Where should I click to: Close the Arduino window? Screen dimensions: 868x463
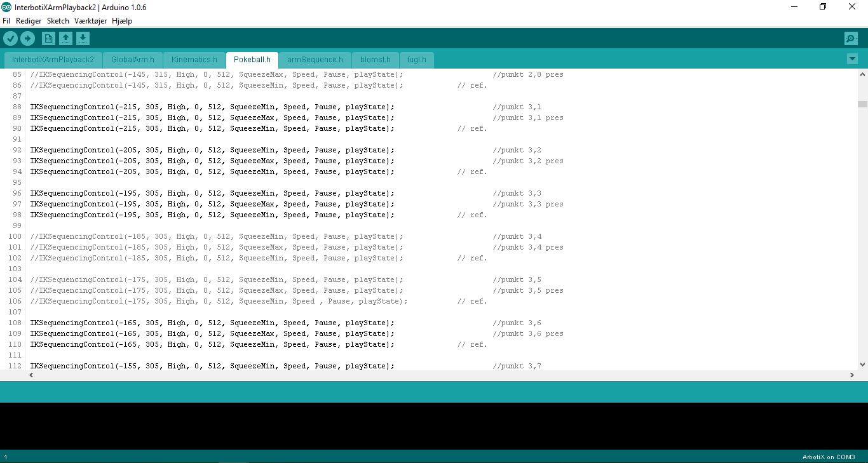(852, 7)
